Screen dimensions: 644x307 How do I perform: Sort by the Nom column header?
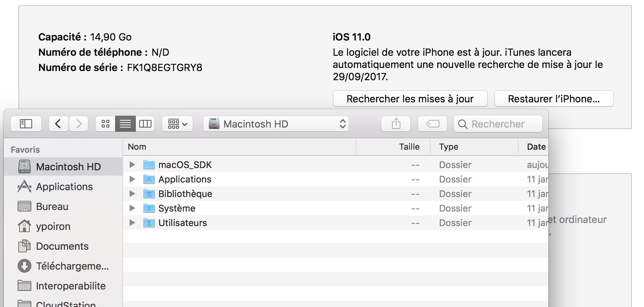[137, 147]
